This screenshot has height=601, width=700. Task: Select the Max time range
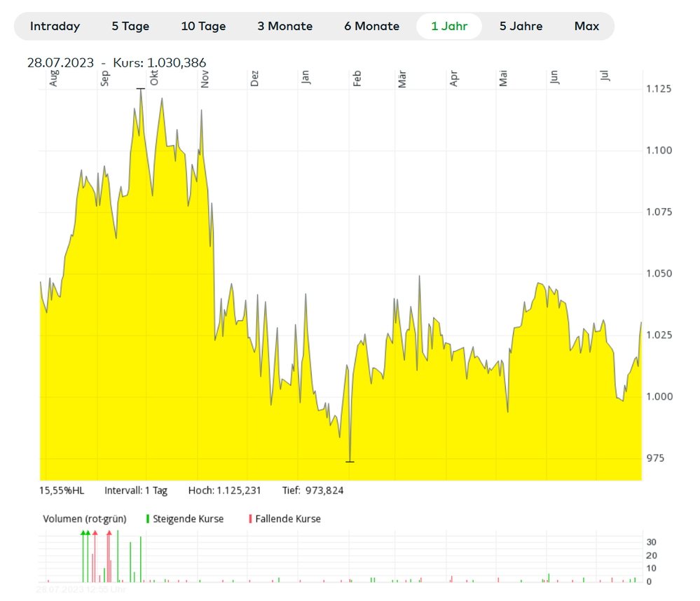586,27
